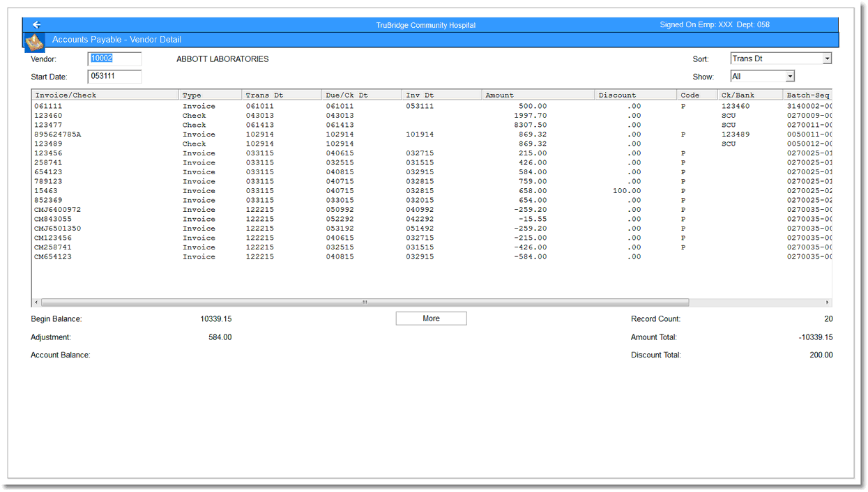Select invoice row 654123
This screenshot has height=492, width=868.
click(x=432, y=172)
